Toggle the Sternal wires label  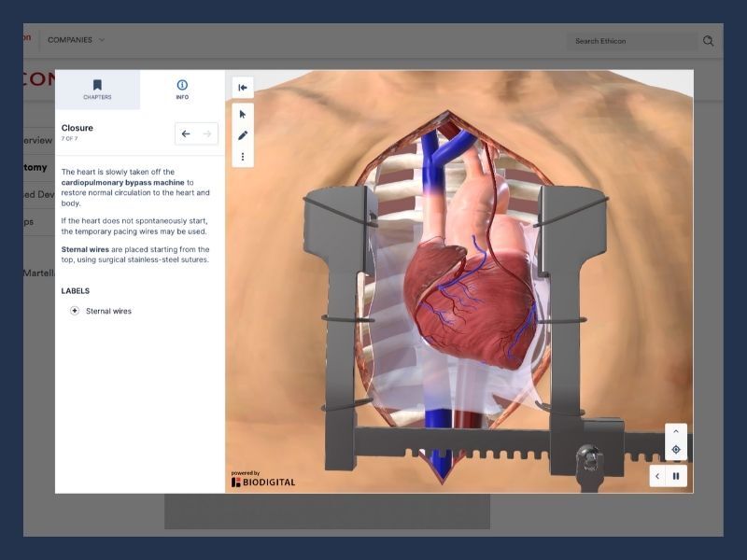(75, 311)
